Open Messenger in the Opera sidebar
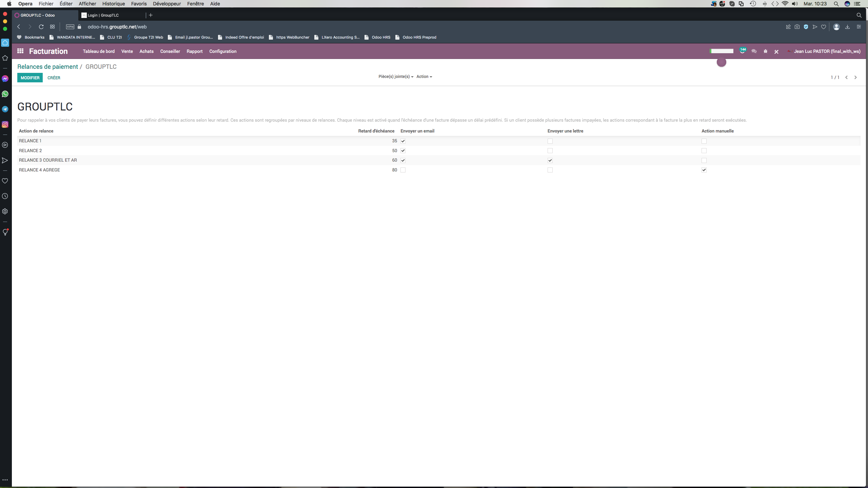The image size is (868, 488). pyautogui.click(x=5, y=79)
